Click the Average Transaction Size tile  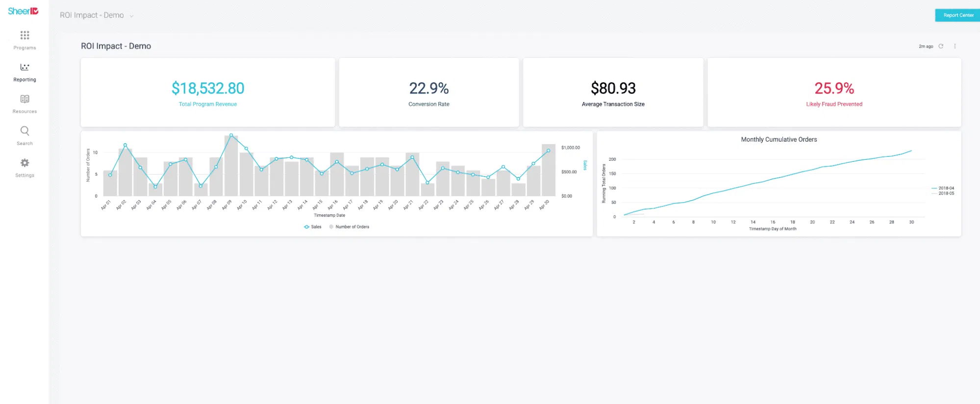click(x=613, y=93)
